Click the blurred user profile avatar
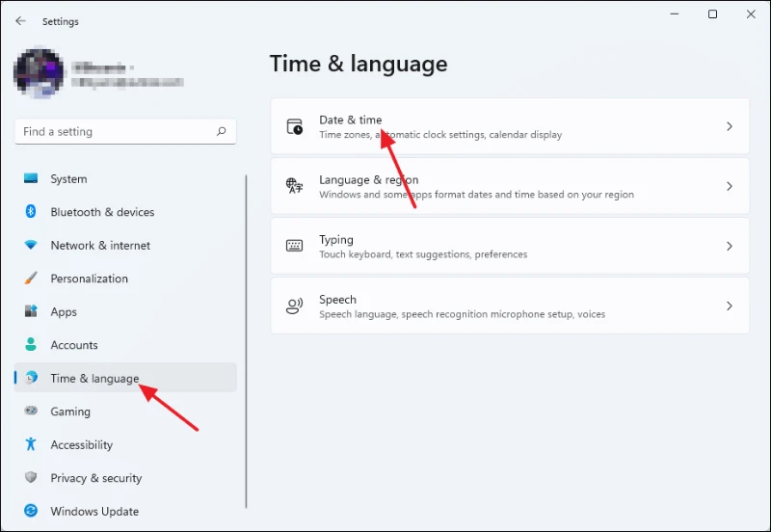The width and height of the screenshot is (771, 532). coord(39,73)
